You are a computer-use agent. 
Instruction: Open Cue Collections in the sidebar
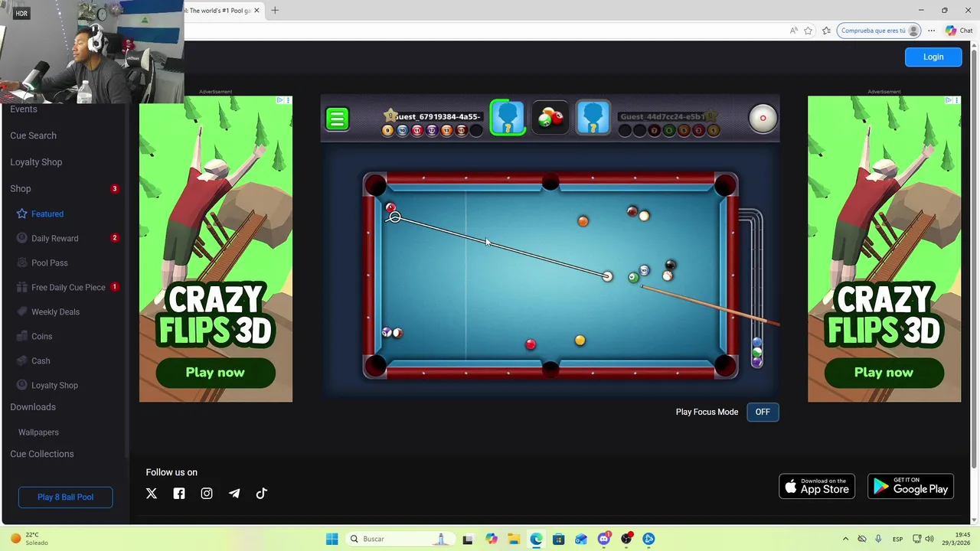pyautogui.click(x=42, y=454)
